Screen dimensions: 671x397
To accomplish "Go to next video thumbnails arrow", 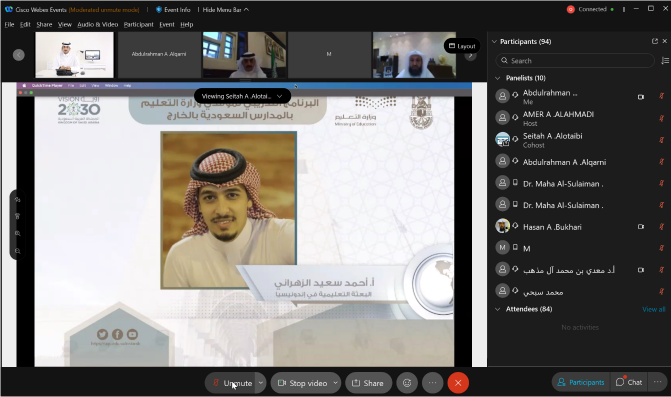I will coord(470,55).
